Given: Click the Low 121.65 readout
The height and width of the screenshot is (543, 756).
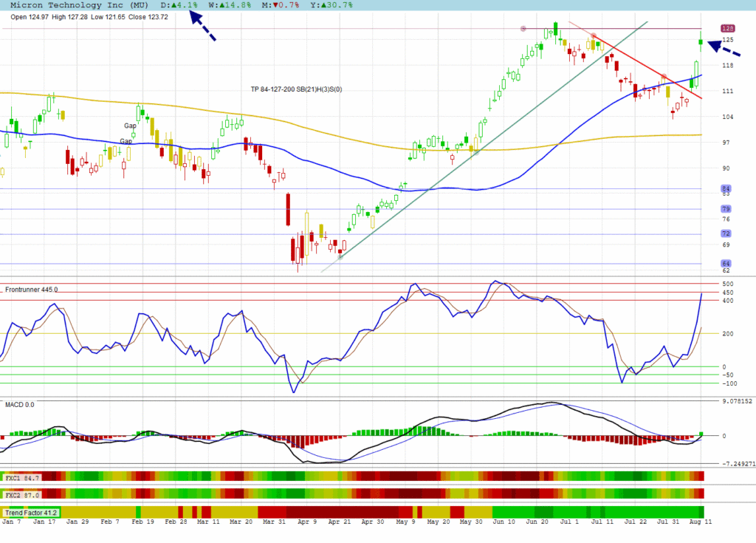Looking at the screenshot, I should 108,17.
